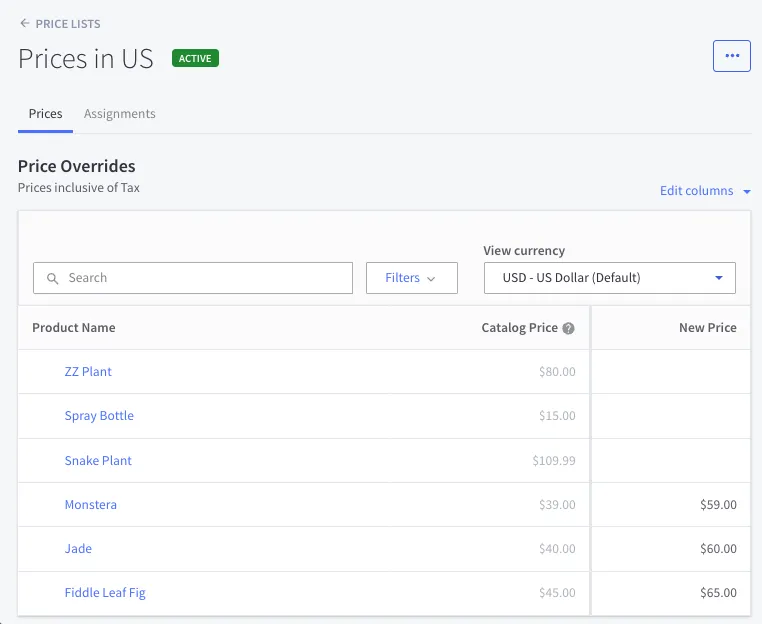Open the Jade product link
The height and width of the screenshot is (624, 762).
(78, 549)
